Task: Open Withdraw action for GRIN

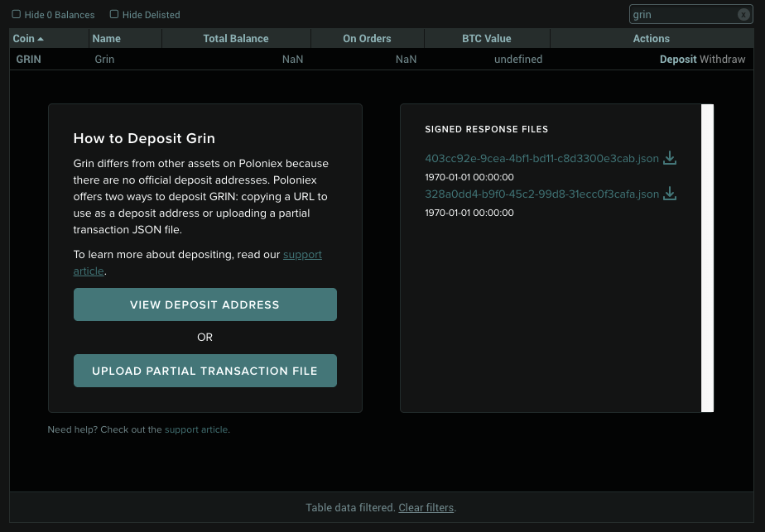Action: 723,60
